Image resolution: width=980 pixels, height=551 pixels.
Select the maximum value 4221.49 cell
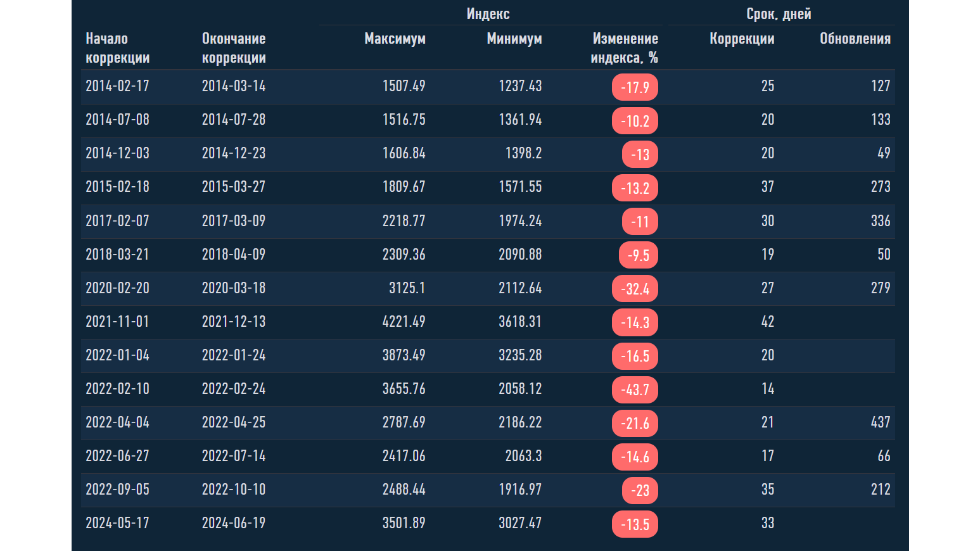click(x=404, y=322)
